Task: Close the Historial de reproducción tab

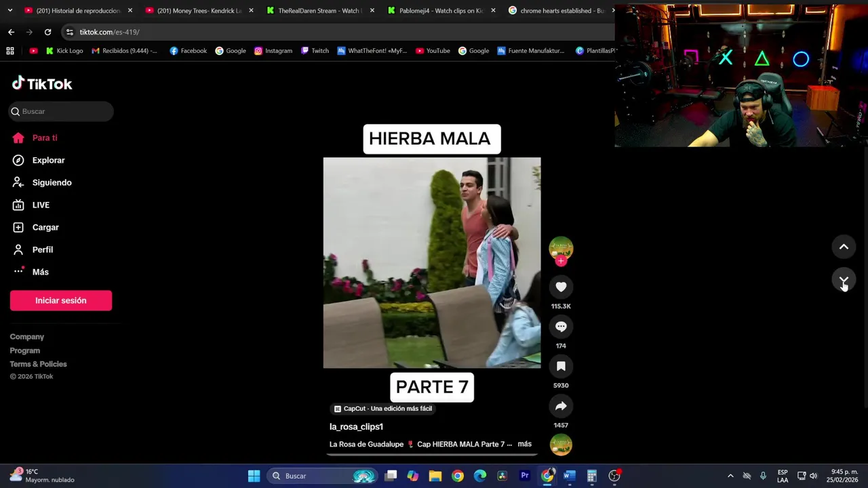Action: tap(130, 11)
